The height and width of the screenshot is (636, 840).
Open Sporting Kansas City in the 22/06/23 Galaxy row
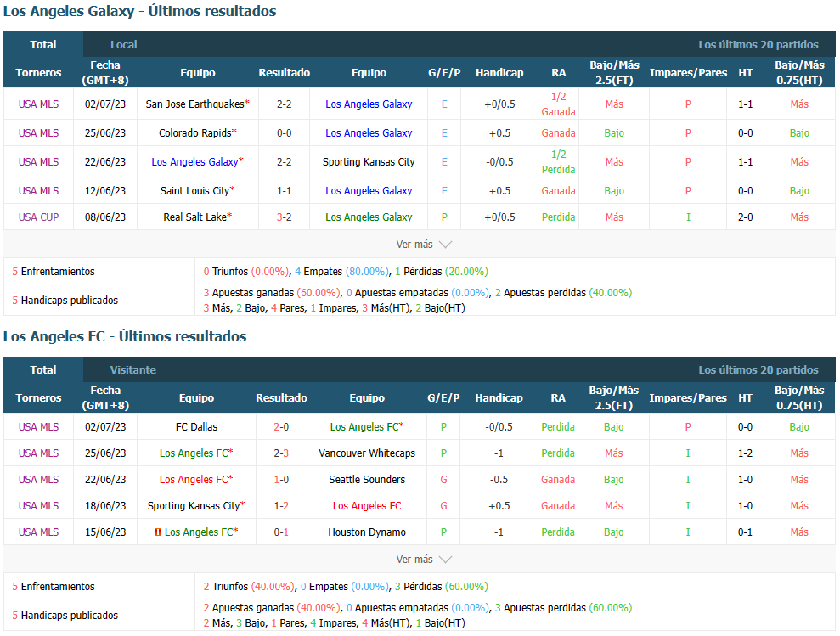[369, 162]
